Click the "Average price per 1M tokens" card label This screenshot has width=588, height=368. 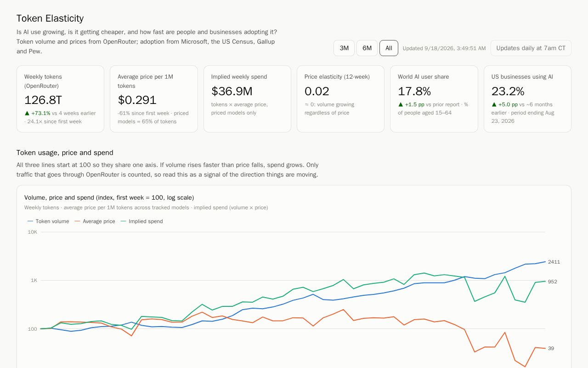pyautogui.click(x=145, y=81)
